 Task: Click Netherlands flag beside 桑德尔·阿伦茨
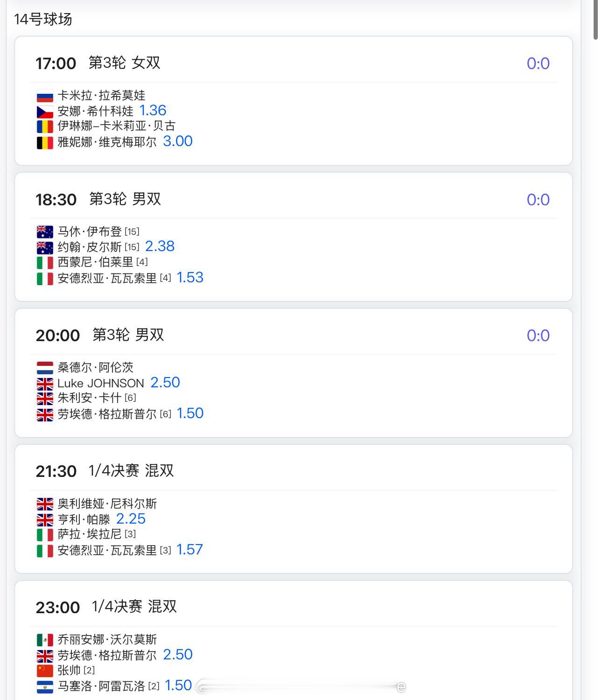[45, 368]
